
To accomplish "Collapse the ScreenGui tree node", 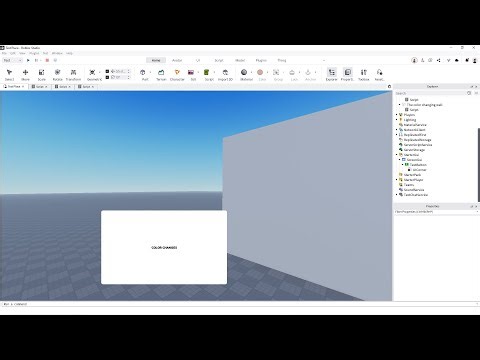I will click(x=400, y=160).
